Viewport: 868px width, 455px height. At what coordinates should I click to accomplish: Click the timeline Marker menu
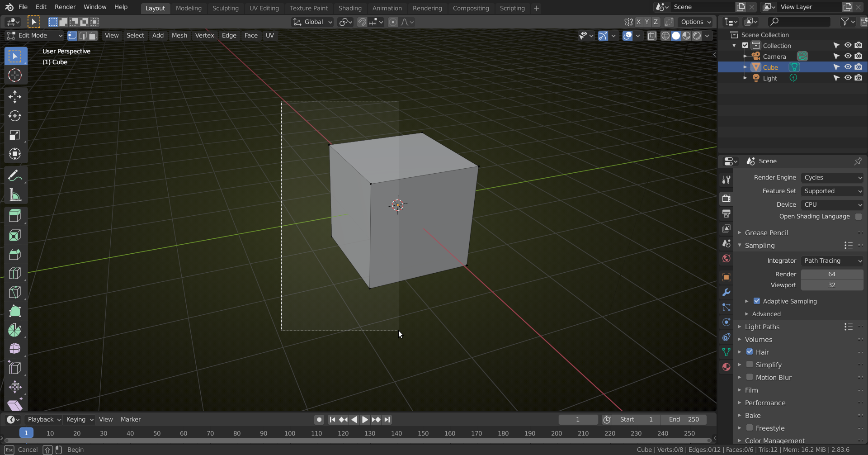(131, 420)
